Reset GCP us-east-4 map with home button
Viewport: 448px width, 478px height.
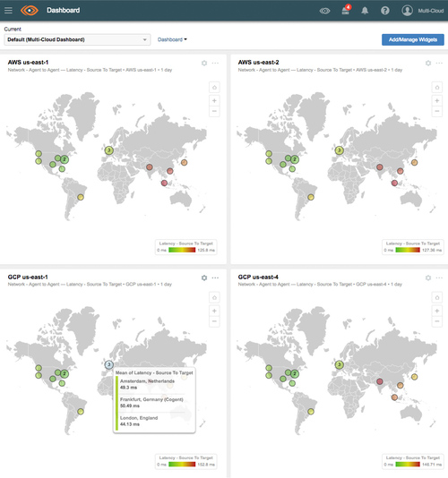(437, 297)
